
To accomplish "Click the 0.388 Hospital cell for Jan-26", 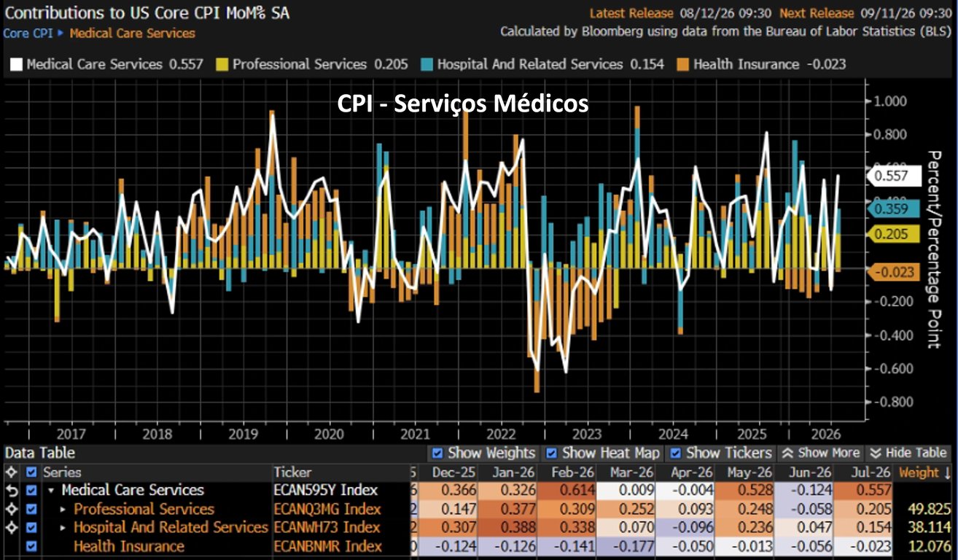I will 509,527.
